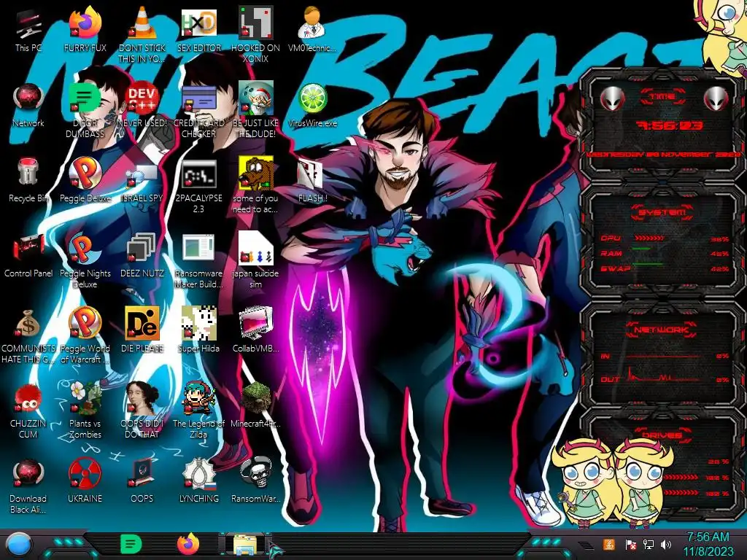Screen dimensions: 747x560
Task: Open the DIE PLEASE De icon
Action: click(142, 331)
